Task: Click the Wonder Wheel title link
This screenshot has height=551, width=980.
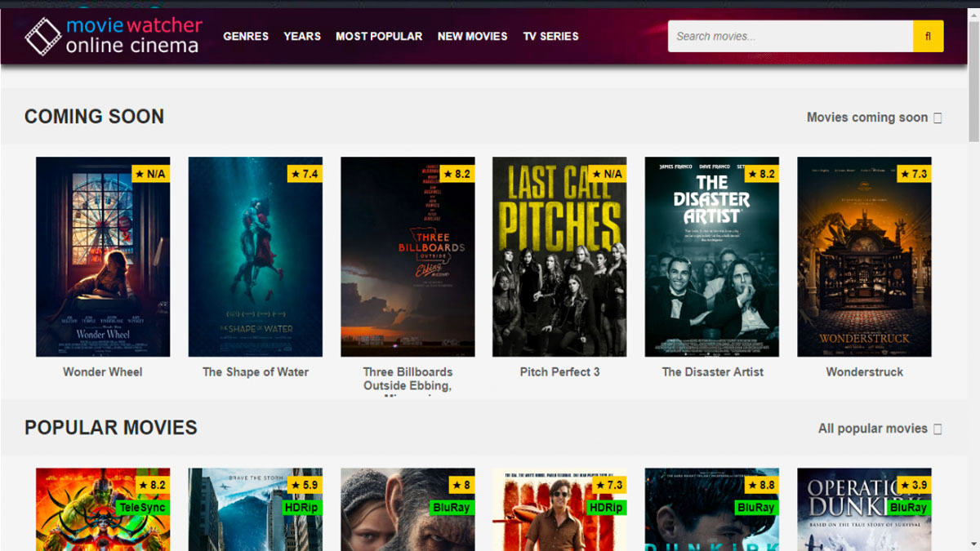Action: coord(103,371)
